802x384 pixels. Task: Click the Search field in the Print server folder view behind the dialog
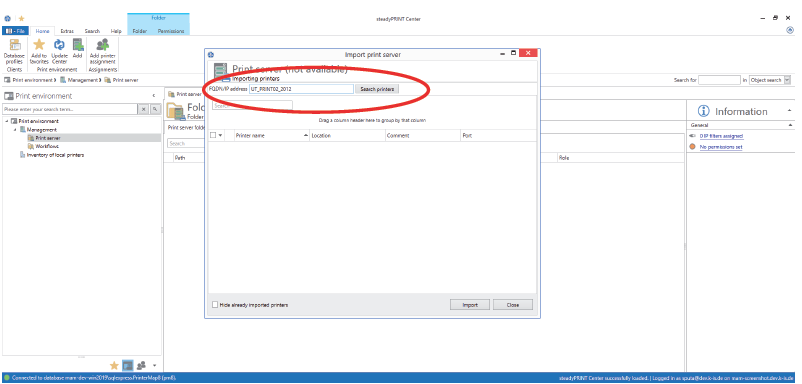(186, 144)
